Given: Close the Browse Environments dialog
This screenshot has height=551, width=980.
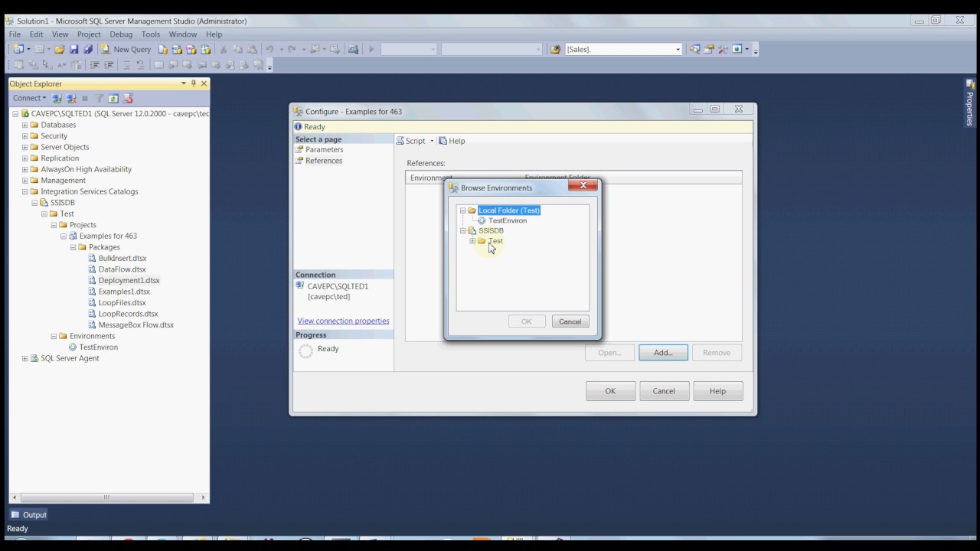Looking at the screenshot, I should (x=583, y=185).
